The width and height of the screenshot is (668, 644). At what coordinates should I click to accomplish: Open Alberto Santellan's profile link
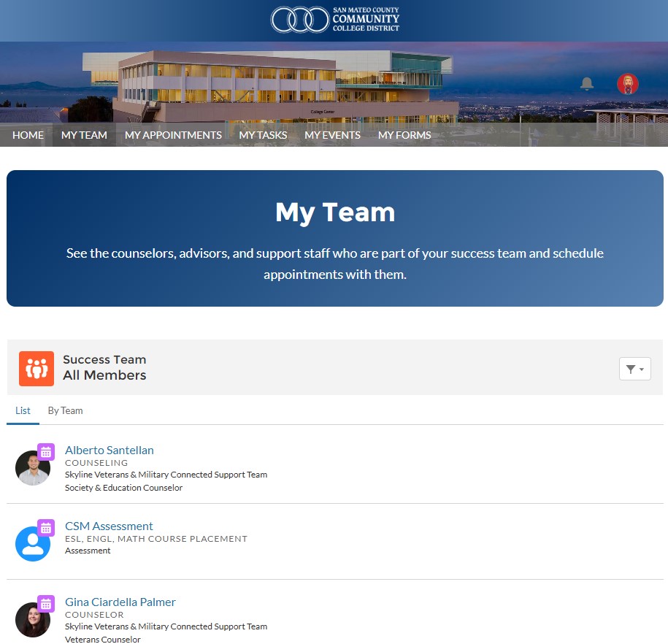pos(109,450)
